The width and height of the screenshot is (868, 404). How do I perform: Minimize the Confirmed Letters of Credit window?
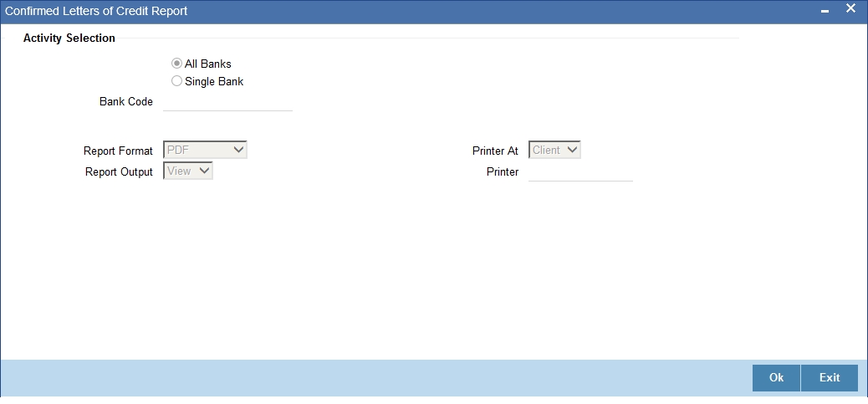click(825, 12)
